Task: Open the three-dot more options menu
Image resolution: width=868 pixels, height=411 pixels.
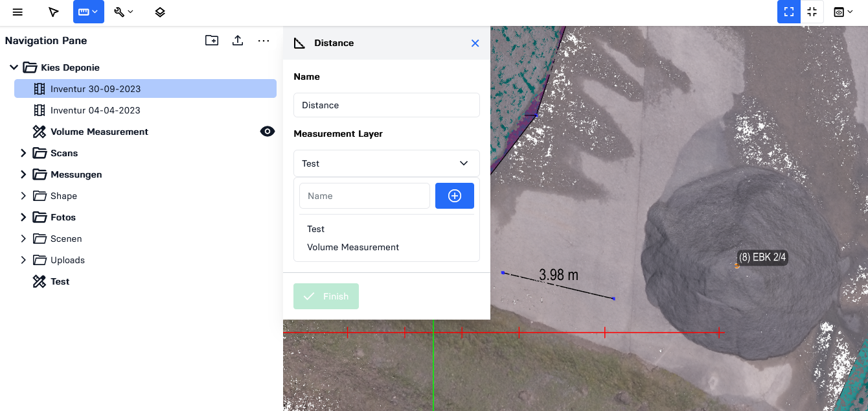Action: tap(264, 40)
